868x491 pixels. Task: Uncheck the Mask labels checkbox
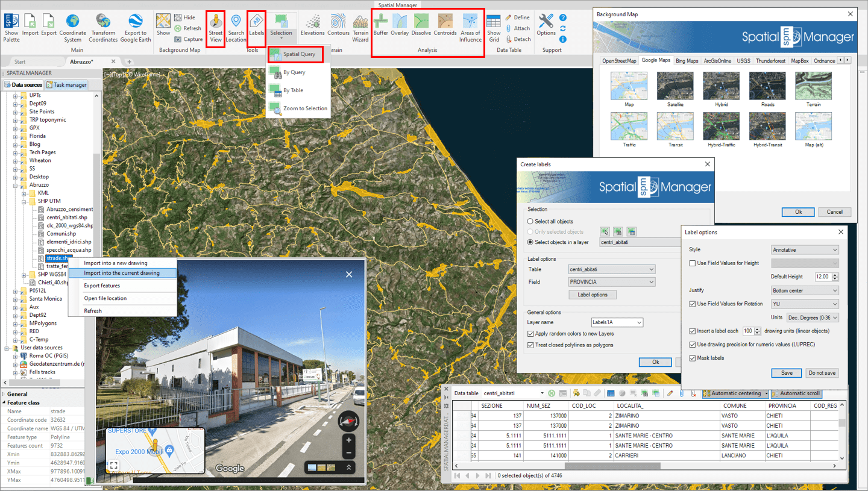tap(693, 358)
